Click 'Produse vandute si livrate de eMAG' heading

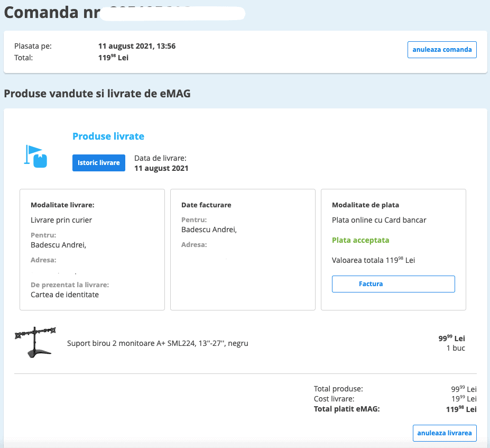pos(97,94)
